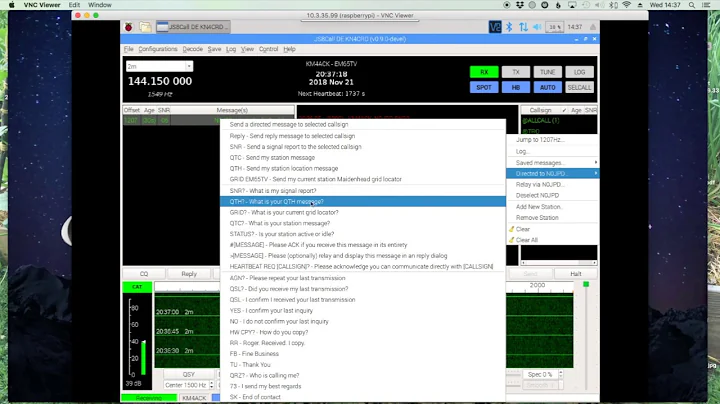
Task: Open the Help menu
Action: click(x=289, y=49)
